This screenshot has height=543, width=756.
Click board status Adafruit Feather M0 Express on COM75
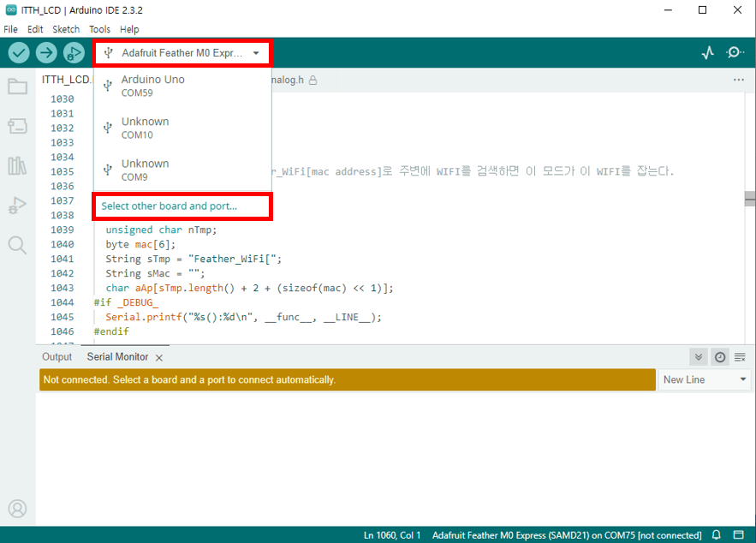567,535
